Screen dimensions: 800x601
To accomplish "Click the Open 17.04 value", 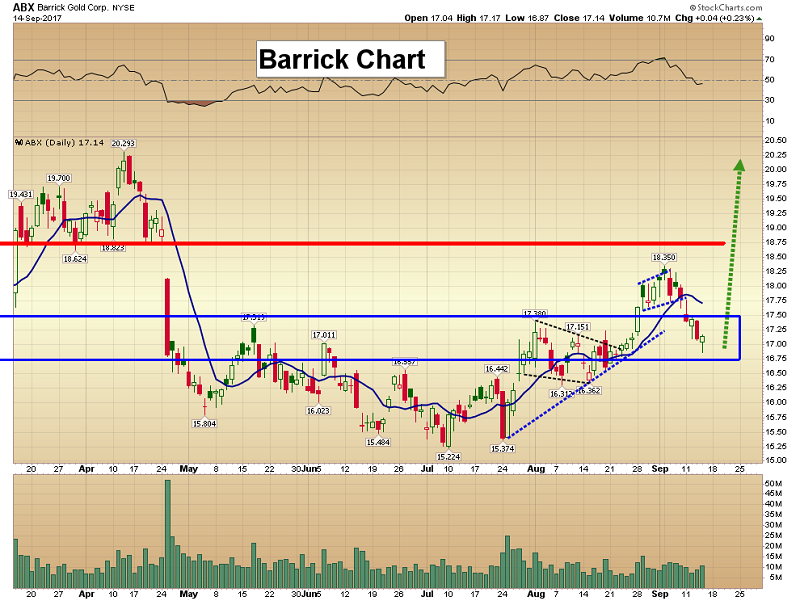I will (429, 18).
